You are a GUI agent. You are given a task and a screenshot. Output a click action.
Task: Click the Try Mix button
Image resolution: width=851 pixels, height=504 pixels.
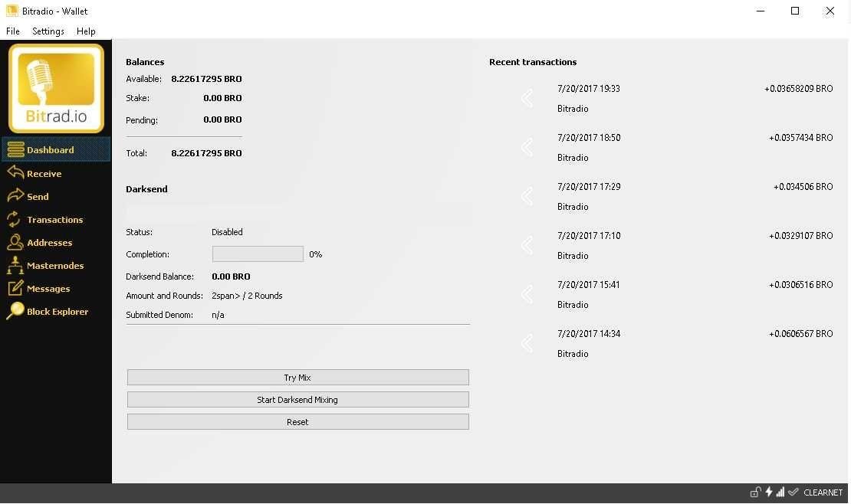[x=298, y=378]
